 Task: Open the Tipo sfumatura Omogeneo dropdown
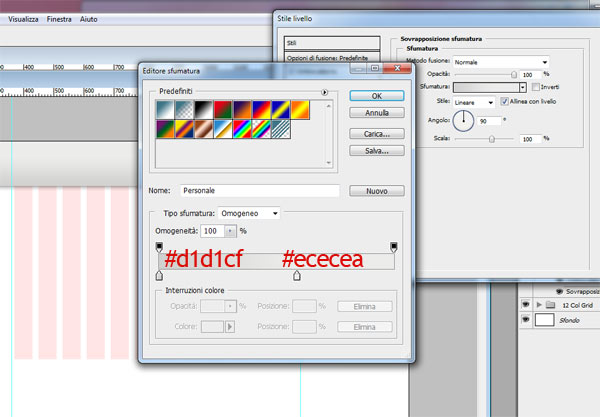(249, 213)
